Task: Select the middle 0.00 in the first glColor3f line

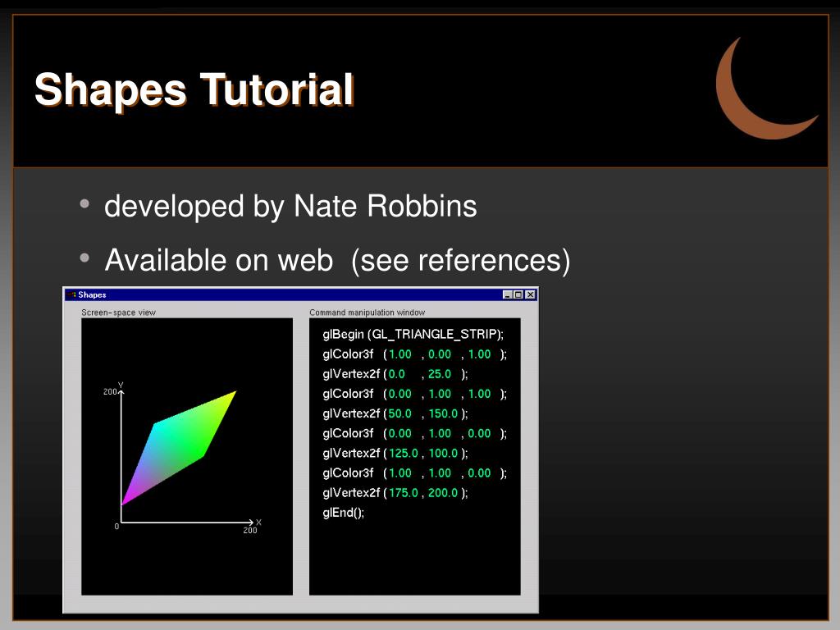Action: [440, 354]
